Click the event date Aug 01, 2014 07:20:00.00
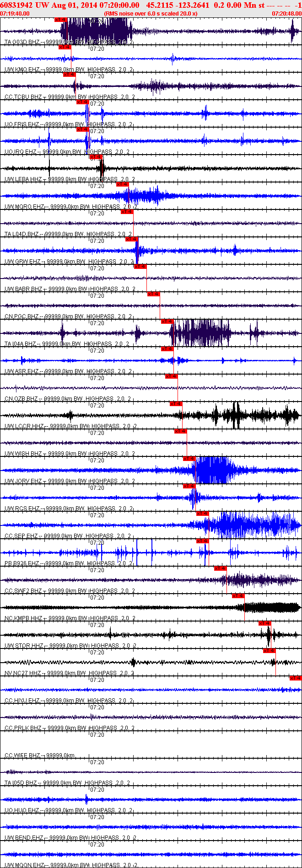302x868 pixels. click(95, 5)
